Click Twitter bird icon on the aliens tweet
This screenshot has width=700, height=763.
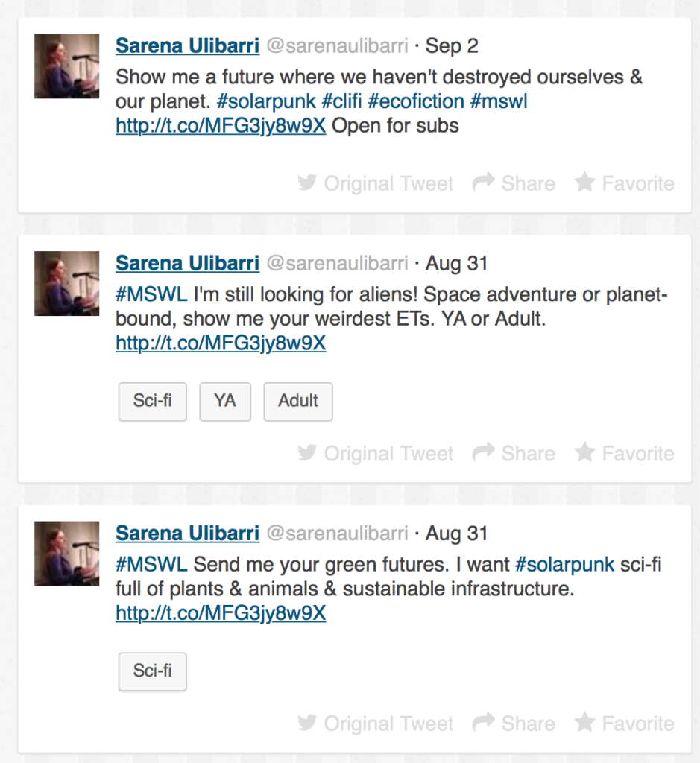point(306,453)
